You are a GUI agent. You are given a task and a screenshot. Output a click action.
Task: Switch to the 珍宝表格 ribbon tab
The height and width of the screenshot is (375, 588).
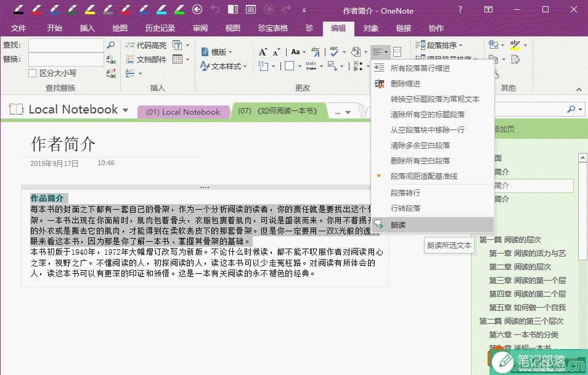(x=272, y=28)
